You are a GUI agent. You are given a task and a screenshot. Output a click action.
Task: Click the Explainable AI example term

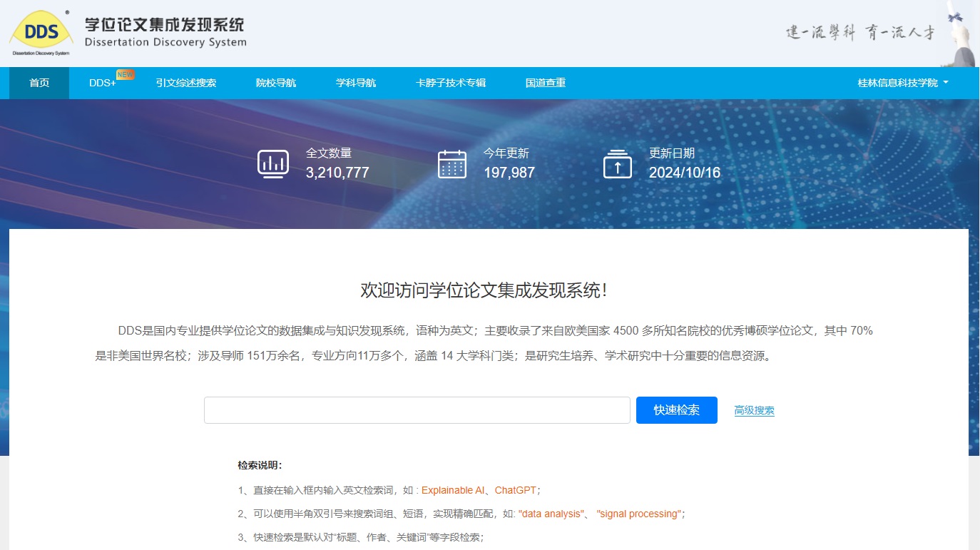tap(452, 490)
